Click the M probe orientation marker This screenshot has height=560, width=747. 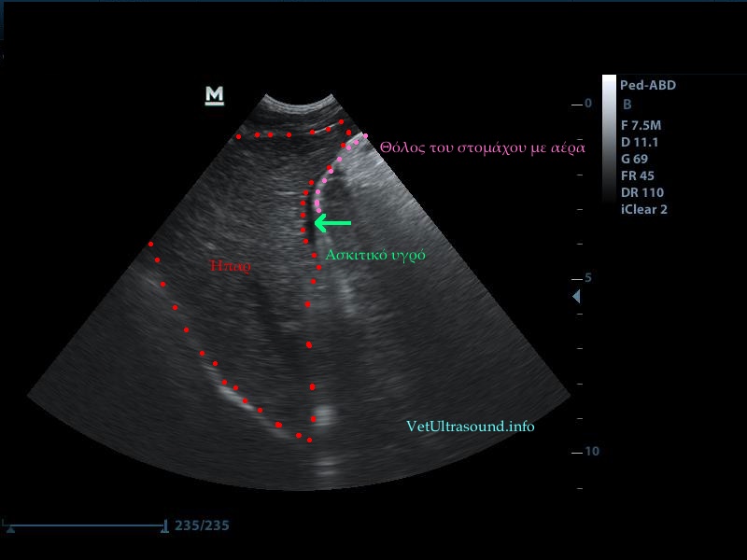215,94
